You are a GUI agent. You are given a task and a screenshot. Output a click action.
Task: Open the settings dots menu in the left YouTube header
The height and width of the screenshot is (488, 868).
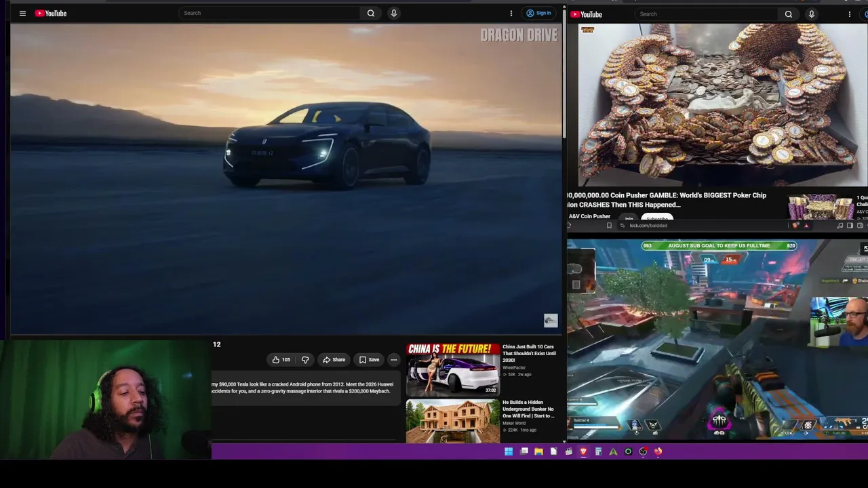[511, 13]
